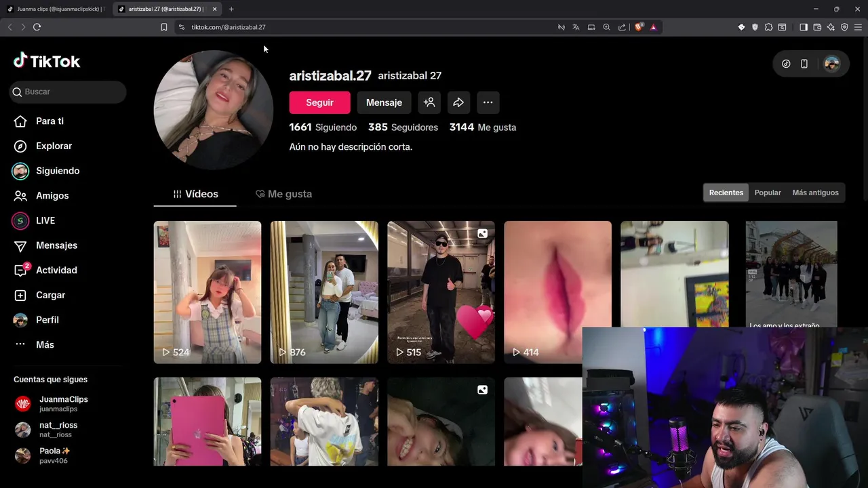
Task: Select Más antiguos sort option
Action: (x=815, y=192)
